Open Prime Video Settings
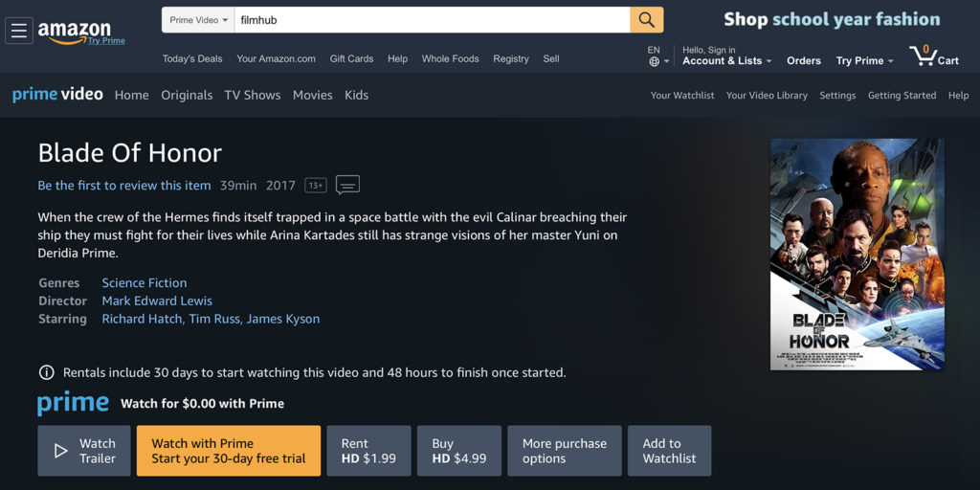Image resolution: width=980 pixels, height=490 pixels. (837, 96)
